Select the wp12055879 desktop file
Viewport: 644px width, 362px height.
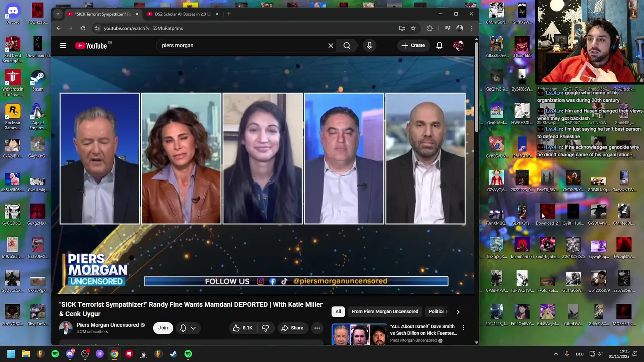(x=598, y=282)
